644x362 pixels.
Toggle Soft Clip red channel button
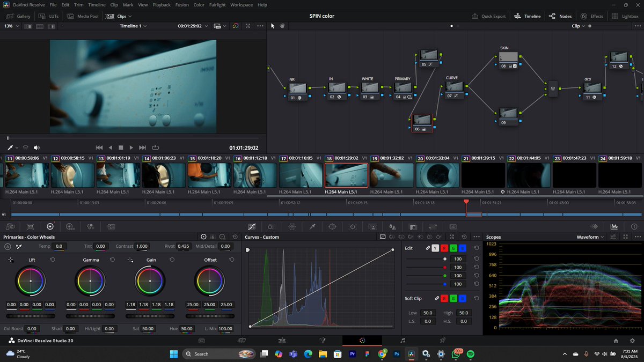pos(444,298)
